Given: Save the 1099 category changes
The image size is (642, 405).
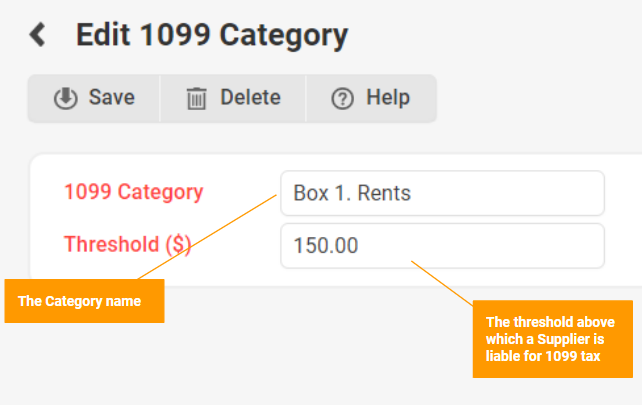Looking at the screenshot, I should click(94, 98).
